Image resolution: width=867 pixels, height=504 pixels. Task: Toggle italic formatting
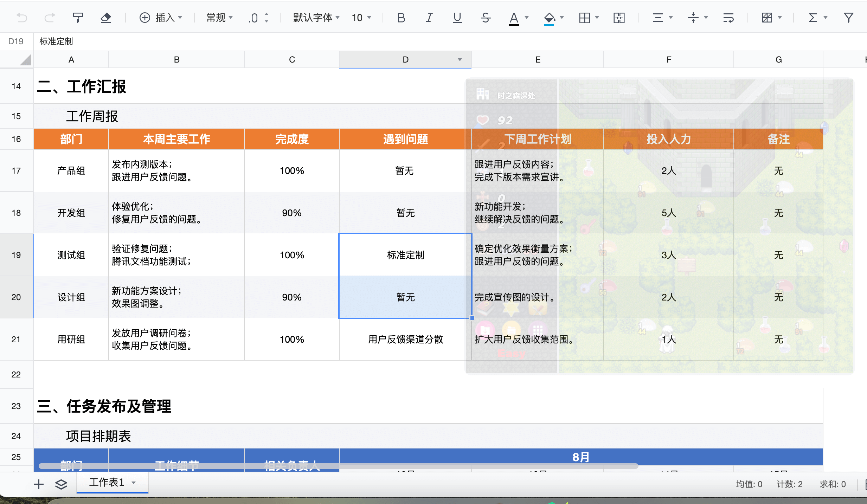[429, 18]
